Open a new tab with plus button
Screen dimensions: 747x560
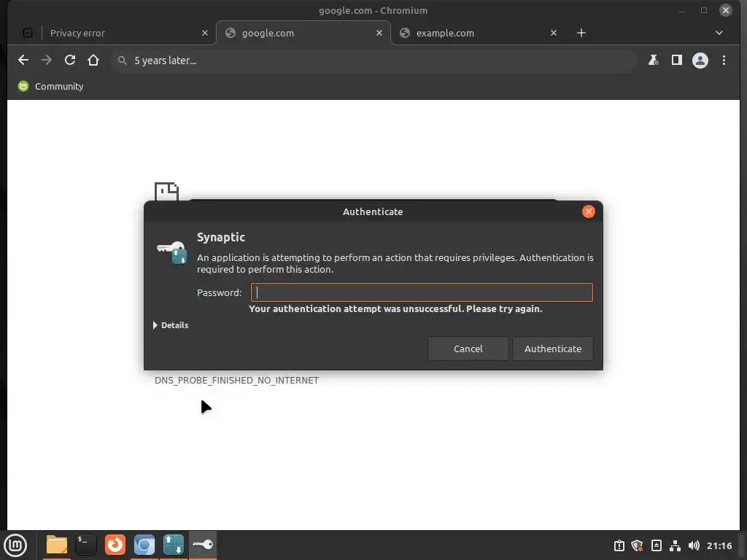click(x=581, y=33)
